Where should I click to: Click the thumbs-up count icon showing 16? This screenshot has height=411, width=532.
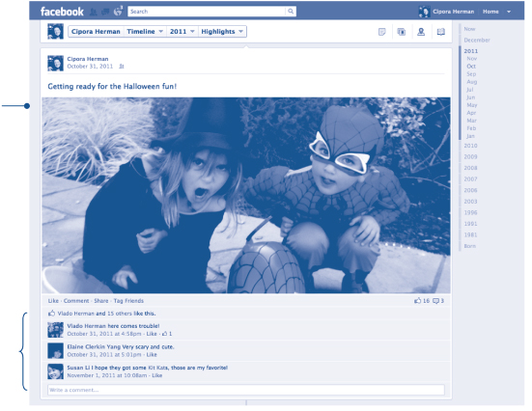click(418, 300)
